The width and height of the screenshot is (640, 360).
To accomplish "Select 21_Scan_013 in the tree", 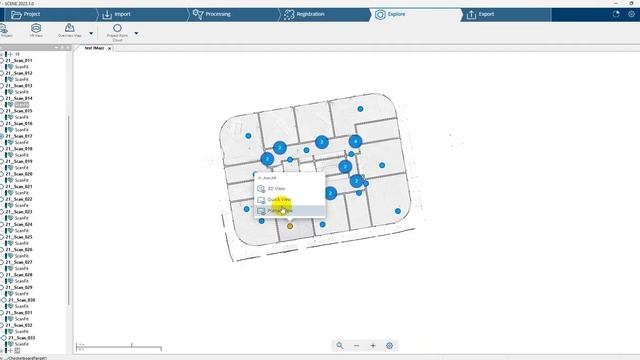I will click(x=19, y=86).
